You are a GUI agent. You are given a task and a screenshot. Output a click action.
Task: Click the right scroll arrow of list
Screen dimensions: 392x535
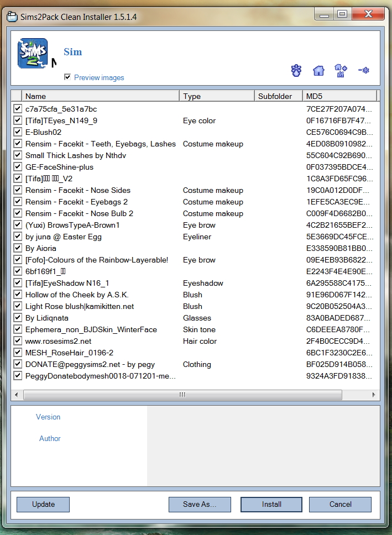click(x=374, y=395)
